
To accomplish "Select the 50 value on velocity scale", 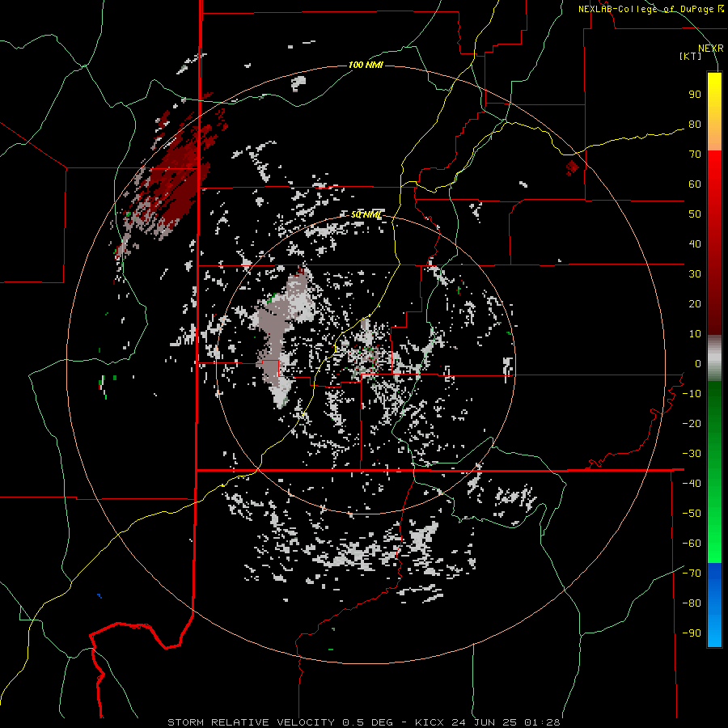I will pos(695,214).
